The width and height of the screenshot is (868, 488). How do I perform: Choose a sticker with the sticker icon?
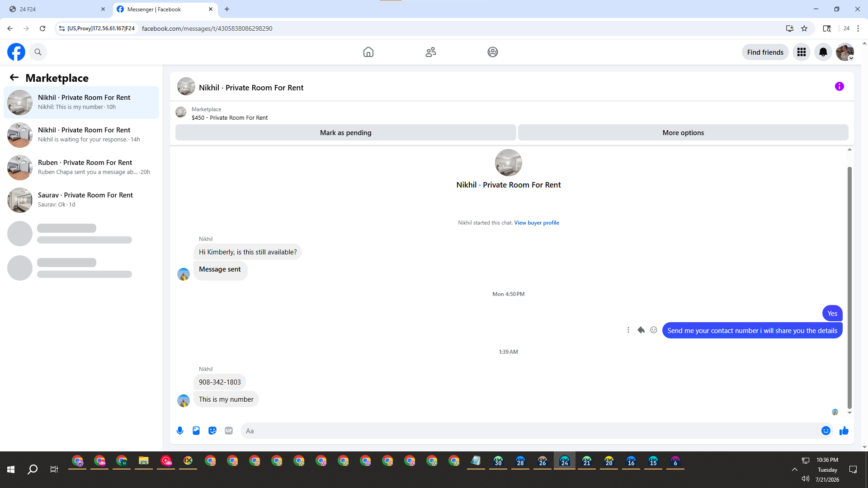pos(212,431)
